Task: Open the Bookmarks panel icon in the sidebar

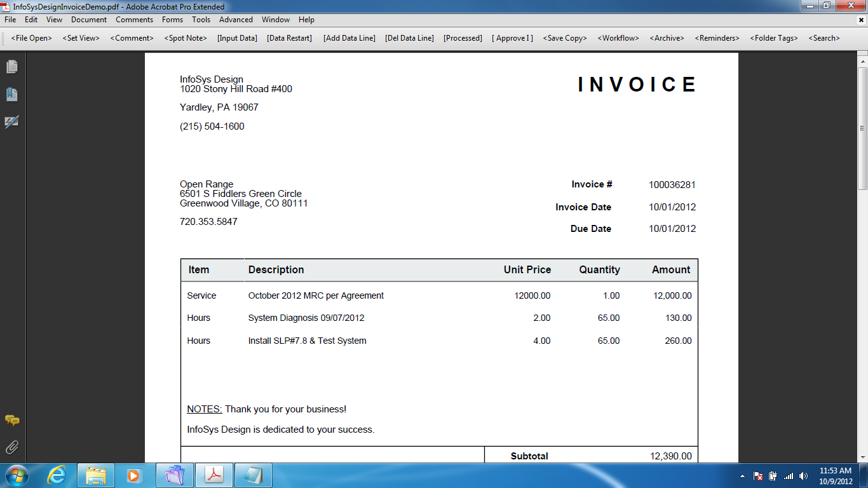Action: (11, 95)
